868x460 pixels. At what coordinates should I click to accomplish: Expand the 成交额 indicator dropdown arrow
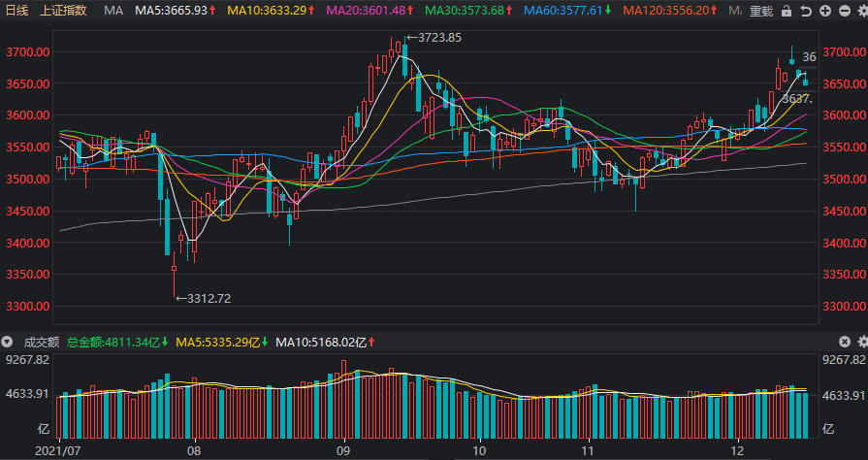7,342
